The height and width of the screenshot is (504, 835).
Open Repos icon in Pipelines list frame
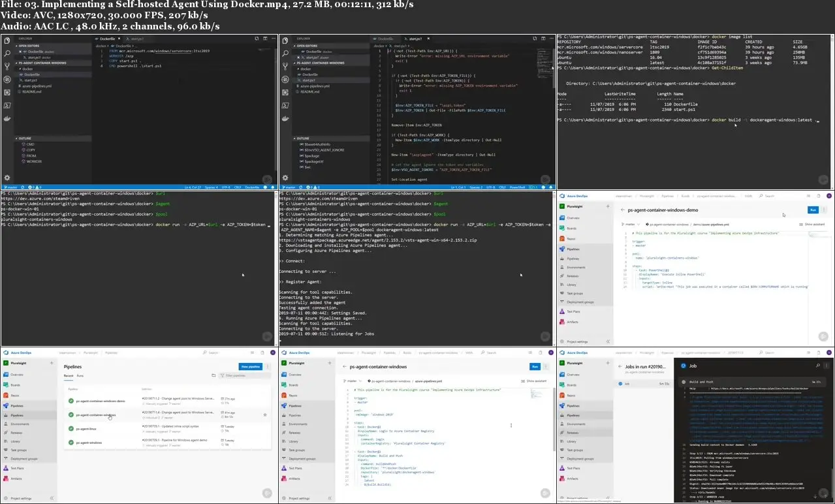[6, 396]
